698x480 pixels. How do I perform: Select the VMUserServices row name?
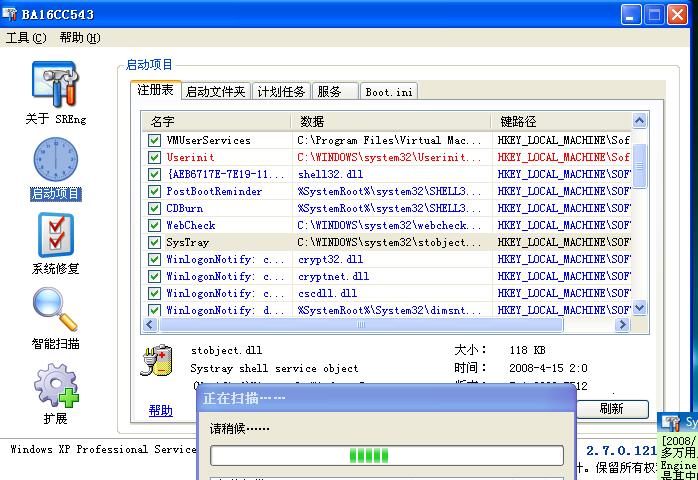(x=208, y=140)
